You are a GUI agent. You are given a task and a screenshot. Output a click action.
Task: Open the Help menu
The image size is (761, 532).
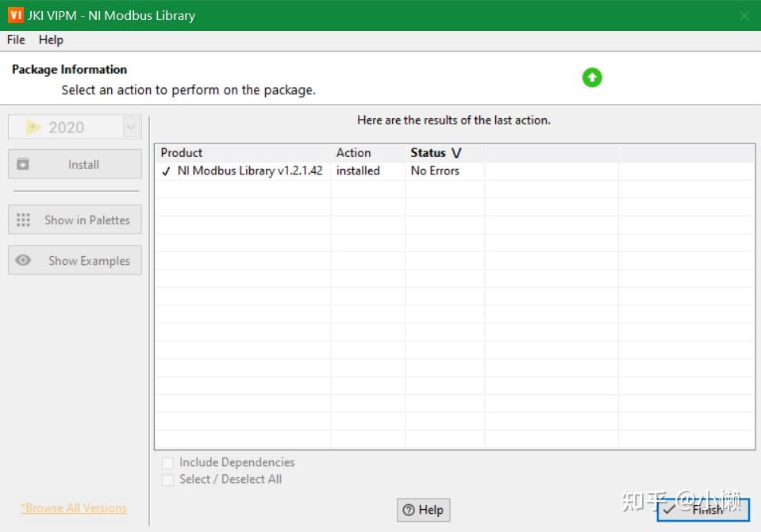[51, 40]
